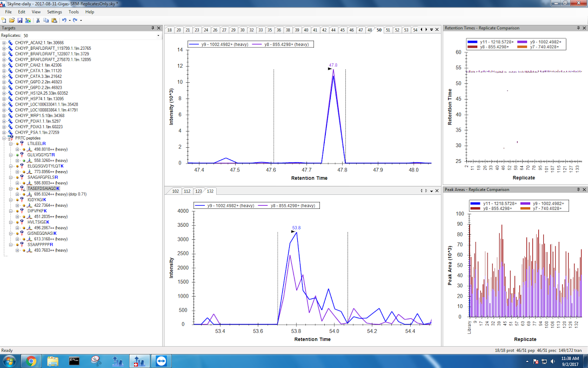The image size is (588, 368).
Task: Click the New Document toolbar icon
Action: [4, 20]
